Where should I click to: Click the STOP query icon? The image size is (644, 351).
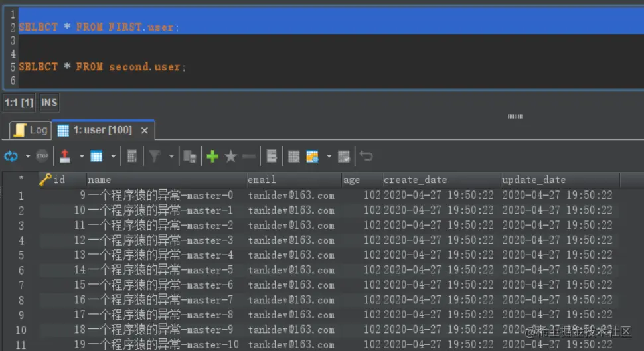(x=42, y=156)
